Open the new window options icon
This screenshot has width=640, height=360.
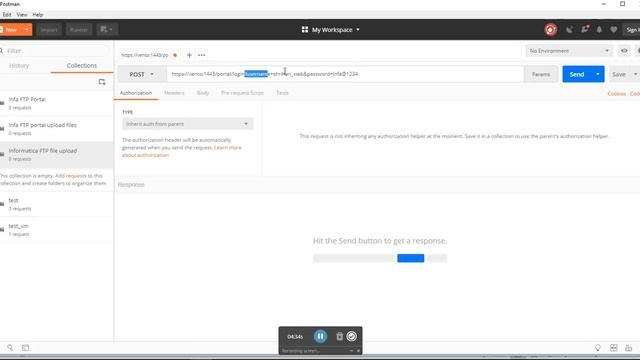click(x=107, y=29)
